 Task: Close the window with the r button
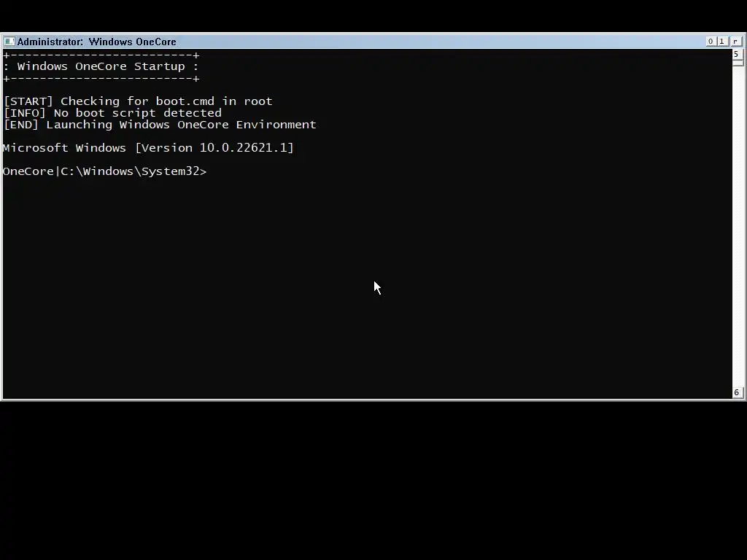[x=735, y=42]
